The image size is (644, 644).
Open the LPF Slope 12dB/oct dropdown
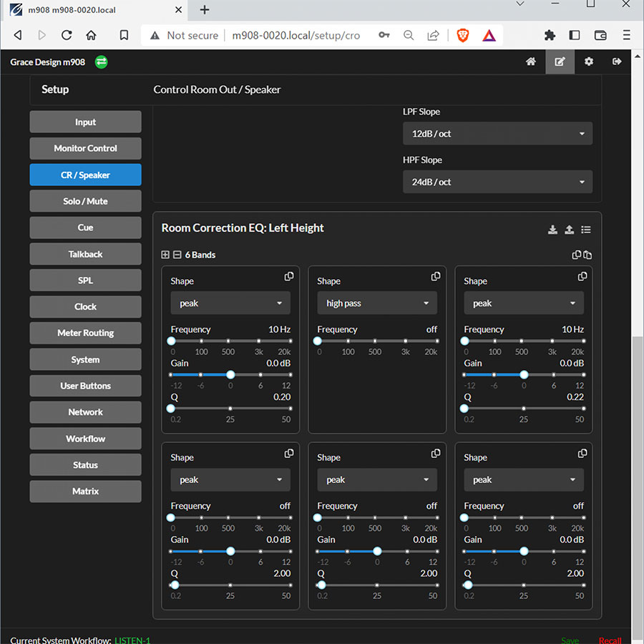pyautogui.click(x=497, y=134)
